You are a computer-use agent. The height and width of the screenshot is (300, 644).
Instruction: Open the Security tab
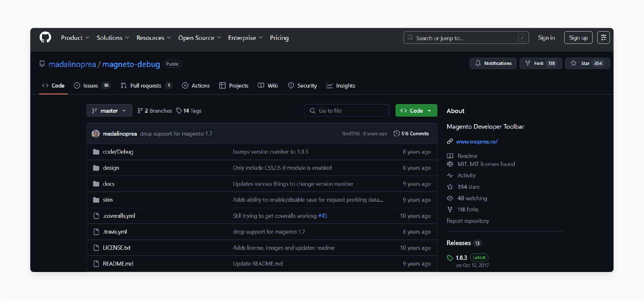303,85
